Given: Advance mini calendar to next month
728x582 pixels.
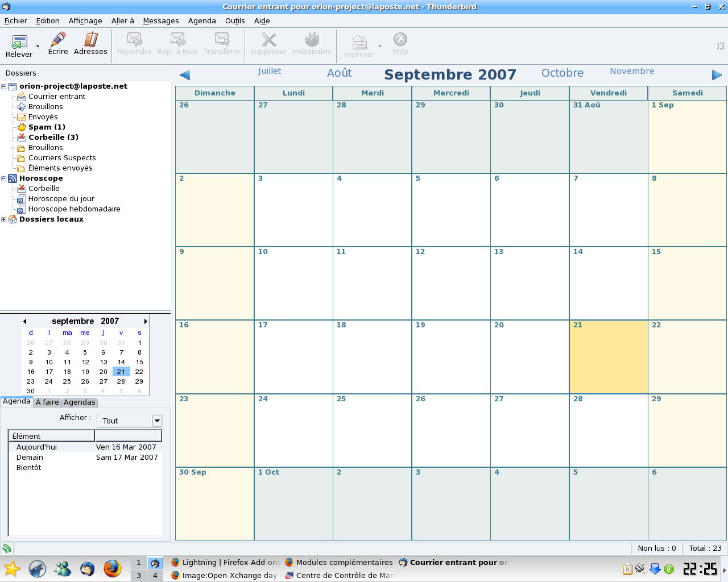Looking at the screenshot, I should pos(146,322).
